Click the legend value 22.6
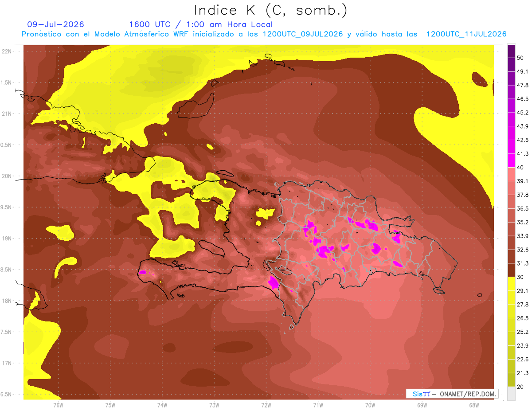The width and height of the screenshot is (532, 411). (x=523, y=360)
